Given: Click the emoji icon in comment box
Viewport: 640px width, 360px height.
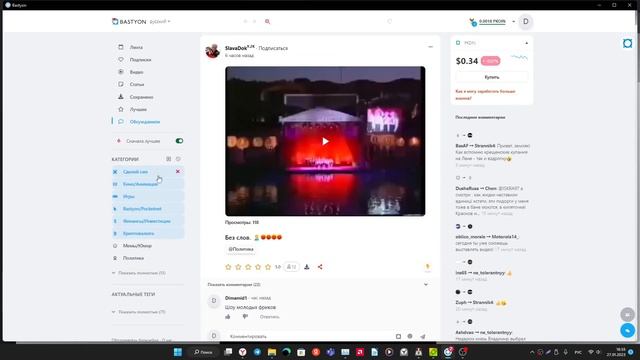Looking at the screenshot, I should point(410,336).
